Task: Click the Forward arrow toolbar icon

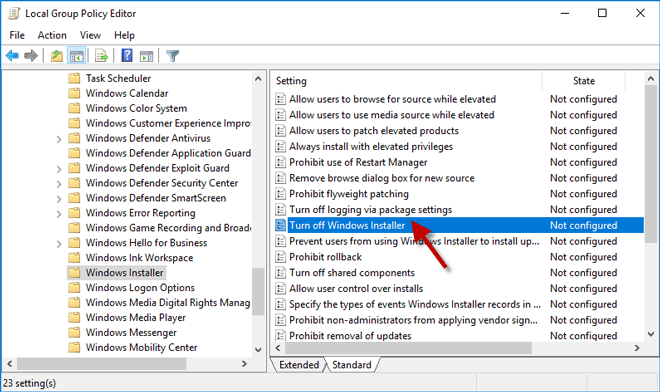Action: click(x=31, y=56)
